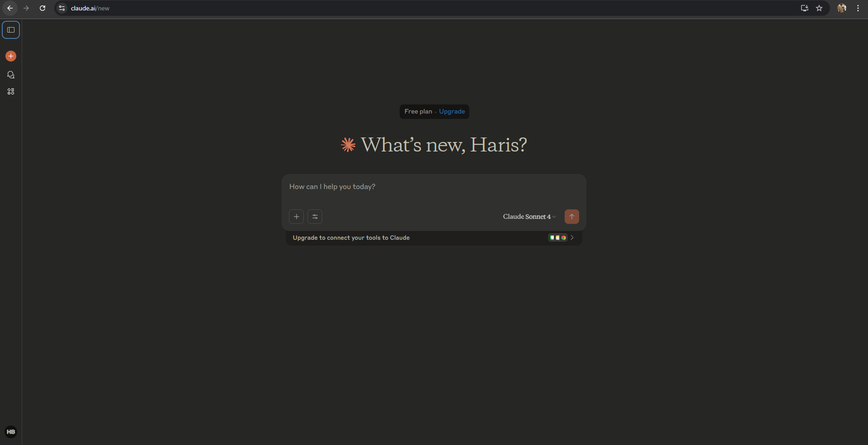The width and height of the screenshot is (868, 445).
Task: Click the Free plan label
Action: [418, 111]
